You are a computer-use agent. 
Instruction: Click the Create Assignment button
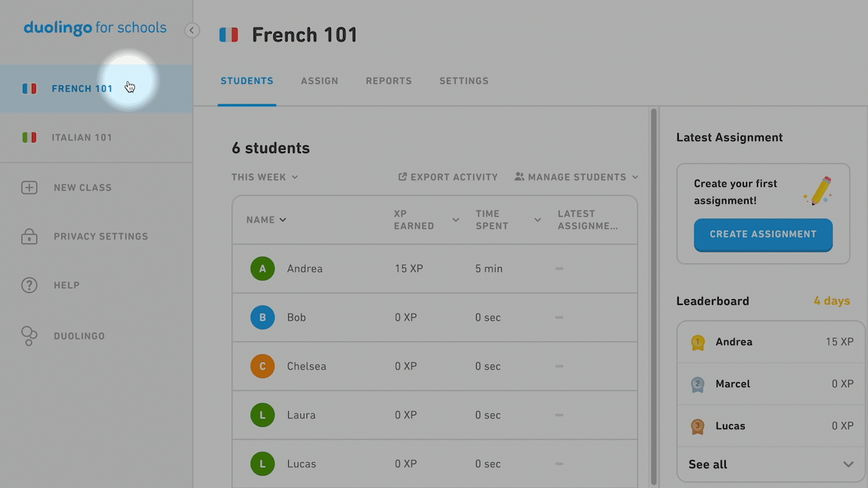pyautogui.click(x=763, y=235)
